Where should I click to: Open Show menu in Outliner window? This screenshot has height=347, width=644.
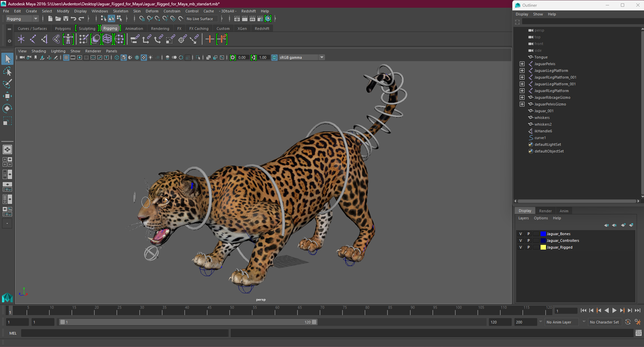pyautogui.click(x=538, y=14)
